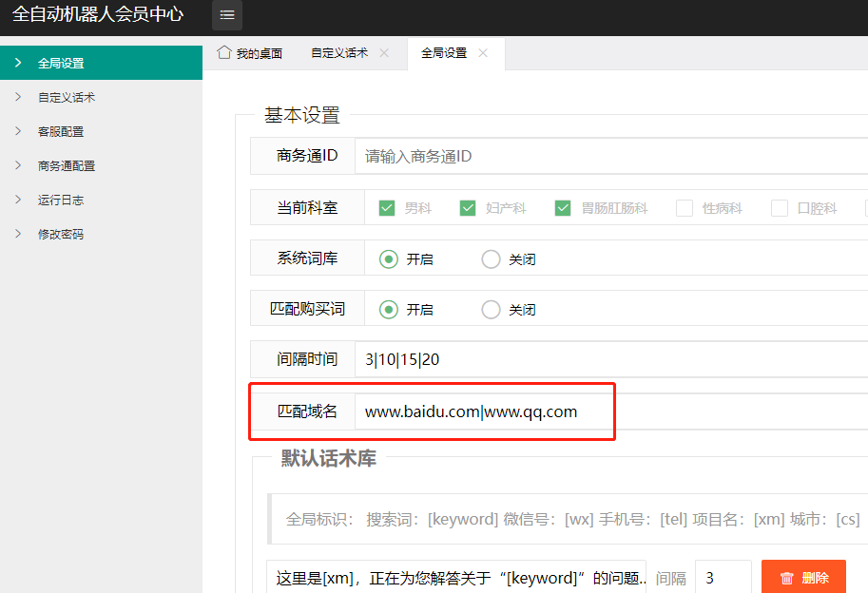
Task: Click the home icon on 我的桌面 tab
Action: click(x=224, y=52)
